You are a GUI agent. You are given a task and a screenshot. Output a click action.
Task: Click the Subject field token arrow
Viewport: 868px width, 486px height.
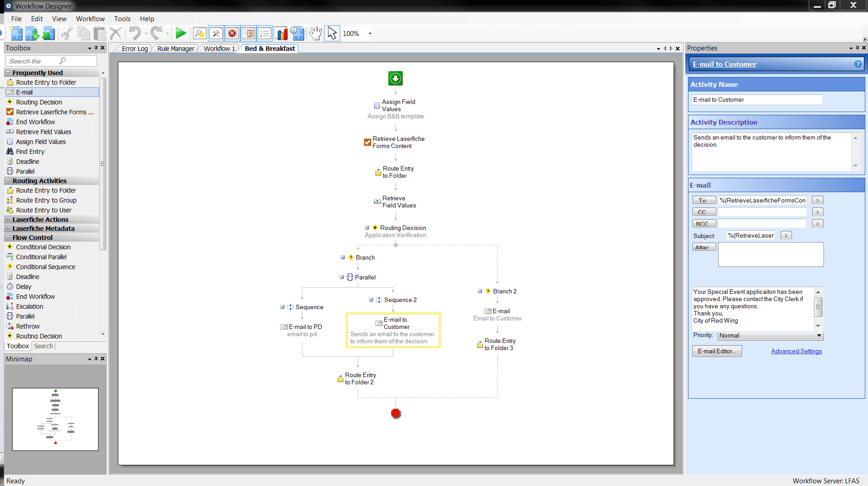[787, 235]
